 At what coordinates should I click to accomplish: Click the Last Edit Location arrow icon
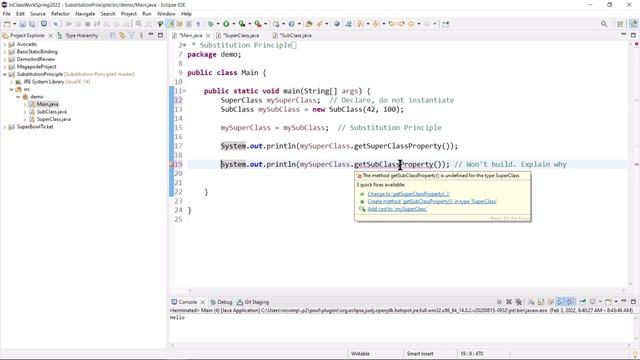(391, 24)
